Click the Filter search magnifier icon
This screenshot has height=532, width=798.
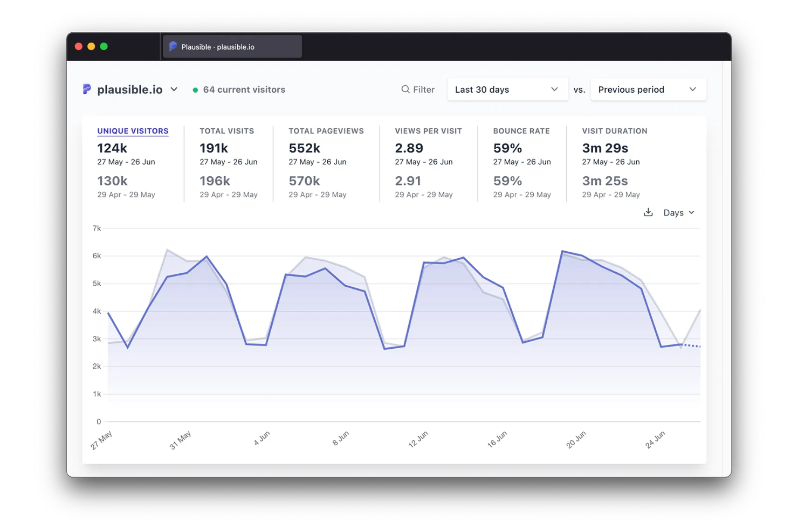pos(405,89)
